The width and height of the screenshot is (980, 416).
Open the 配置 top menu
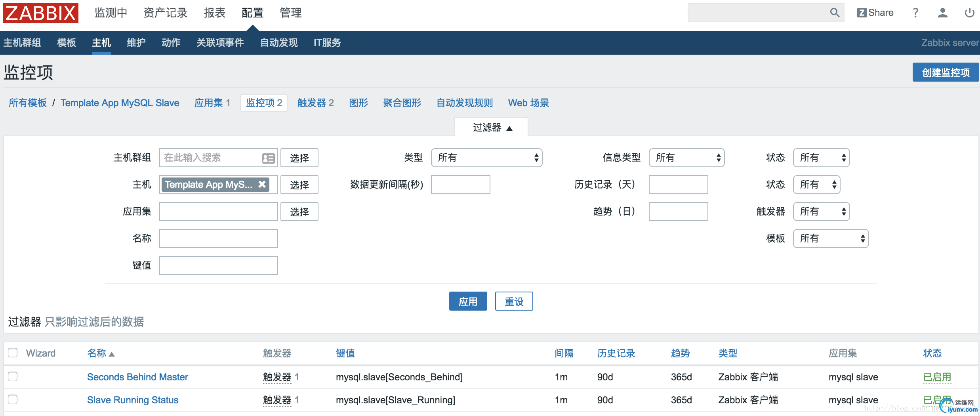pos(252,13)
